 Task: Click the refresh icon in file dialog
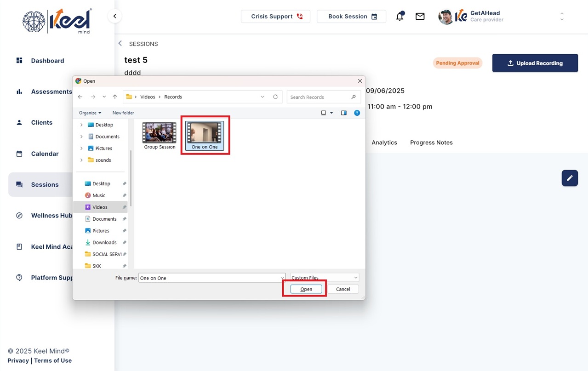[275, 97]
